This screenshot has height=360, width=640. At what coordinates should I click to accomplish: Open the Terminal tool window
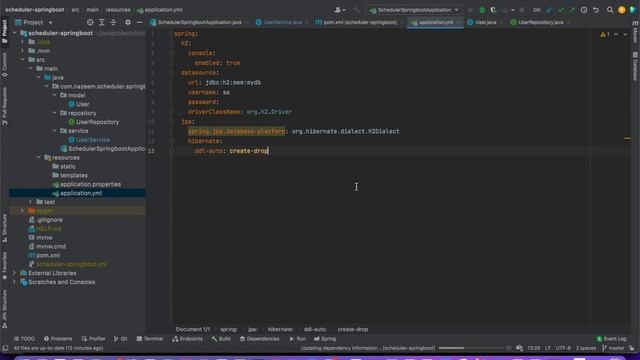pyautogui.click(x=150, y=339)
